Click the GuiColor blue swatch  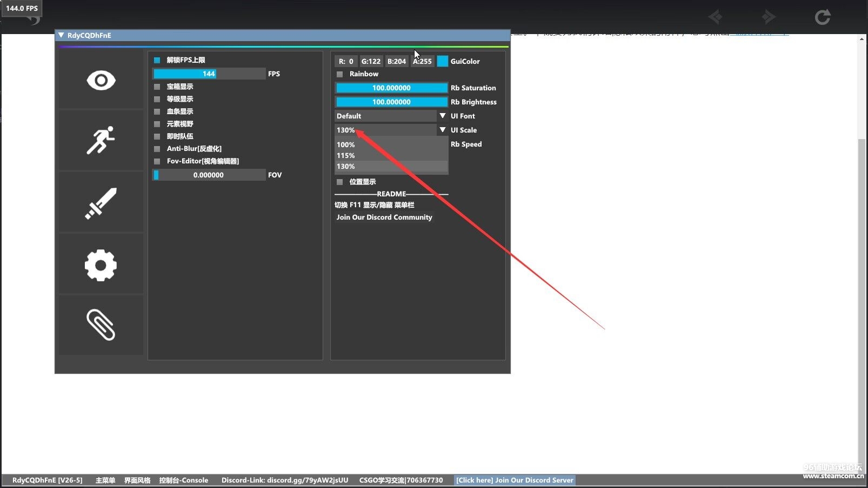(442, 61)
